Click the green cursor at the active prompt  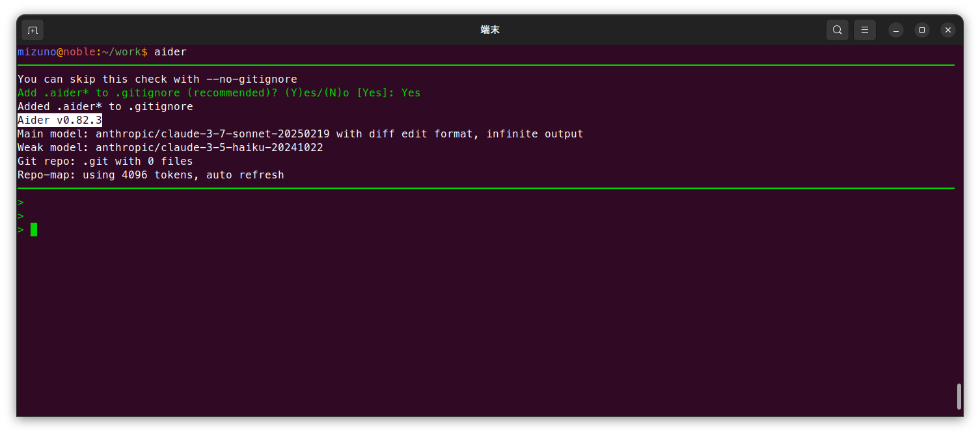[x=34, y=229]
